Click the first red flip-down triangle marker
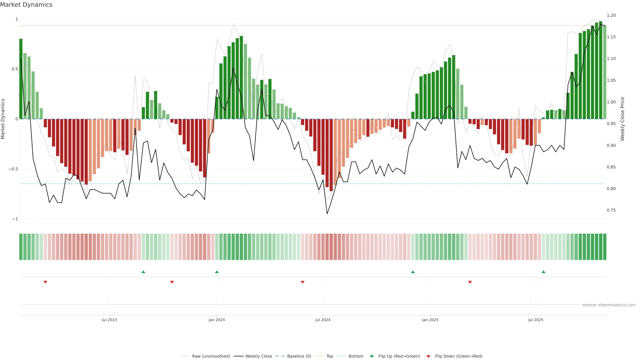 pos(45,282)
